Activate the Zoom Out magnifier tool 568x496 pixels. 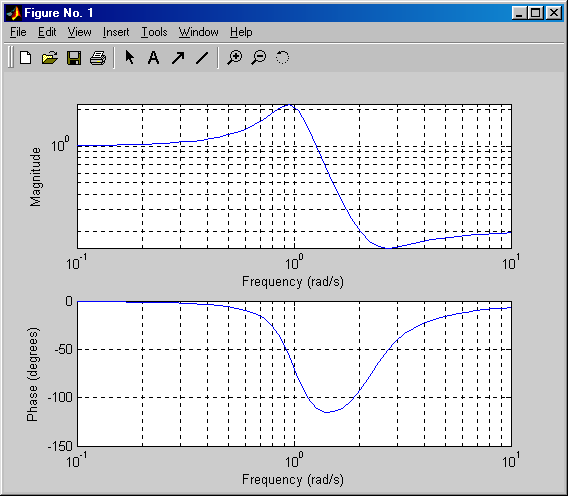click(259, 58)
